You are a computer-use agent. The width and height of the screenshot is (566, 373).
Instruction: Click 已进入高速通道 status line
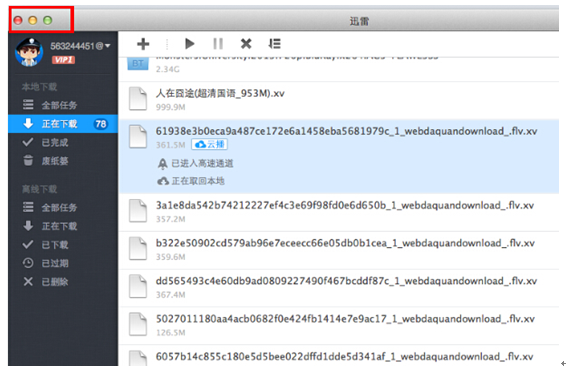click(202, 164)
